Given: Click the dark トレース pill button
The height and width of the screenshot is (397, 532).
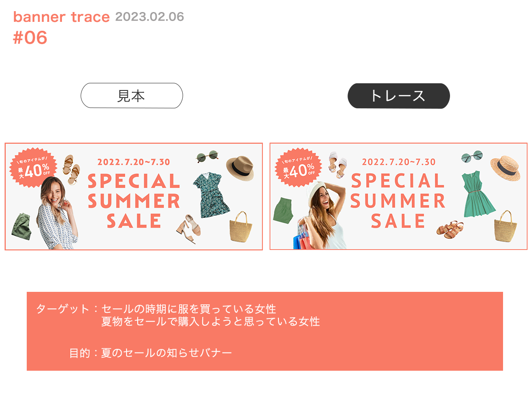Looking at the screenshot, I should click(399, 96).
